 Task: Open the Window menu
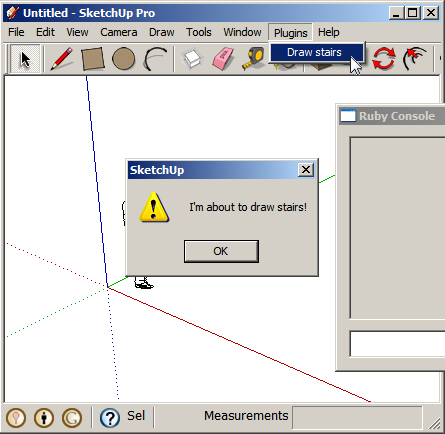[x=242, y=32]
